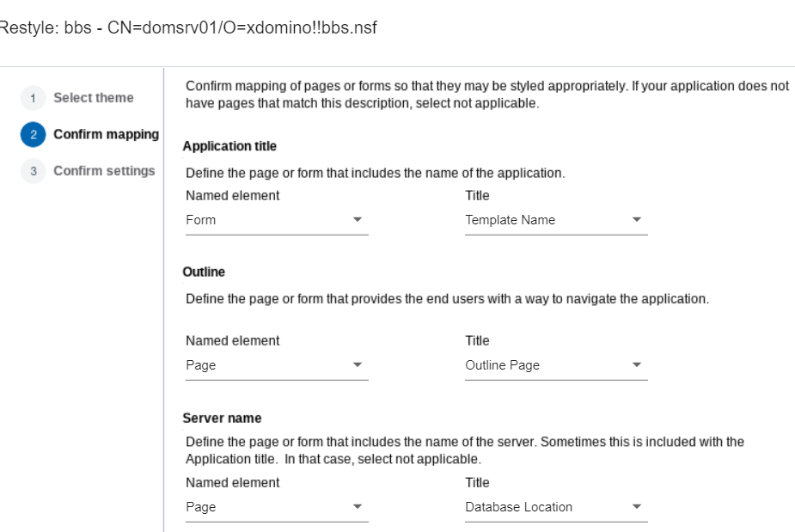795x532 pixels.
Task: Open the Confirm mapping step
Action: [106, 134]
